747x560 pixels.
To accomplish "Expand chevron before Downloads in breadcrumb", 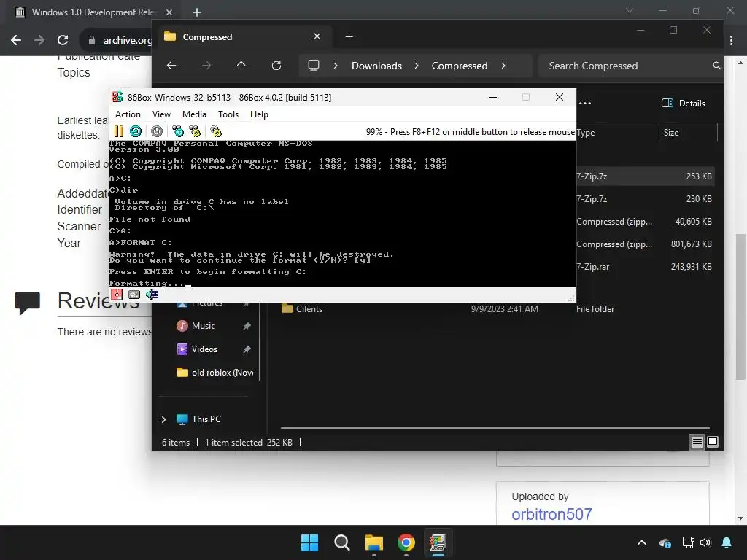I will (336, 66).
